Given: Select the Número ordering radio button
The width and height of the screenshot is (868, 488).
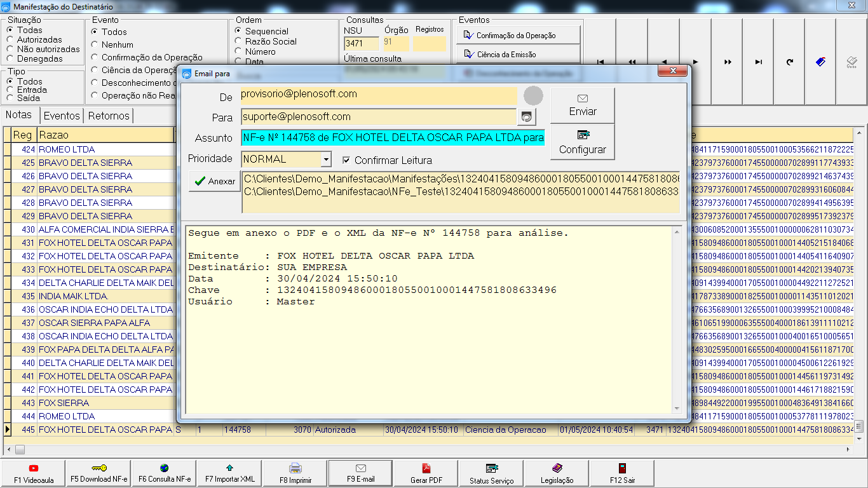Looking at the screenshot, I should click(238, 51).
